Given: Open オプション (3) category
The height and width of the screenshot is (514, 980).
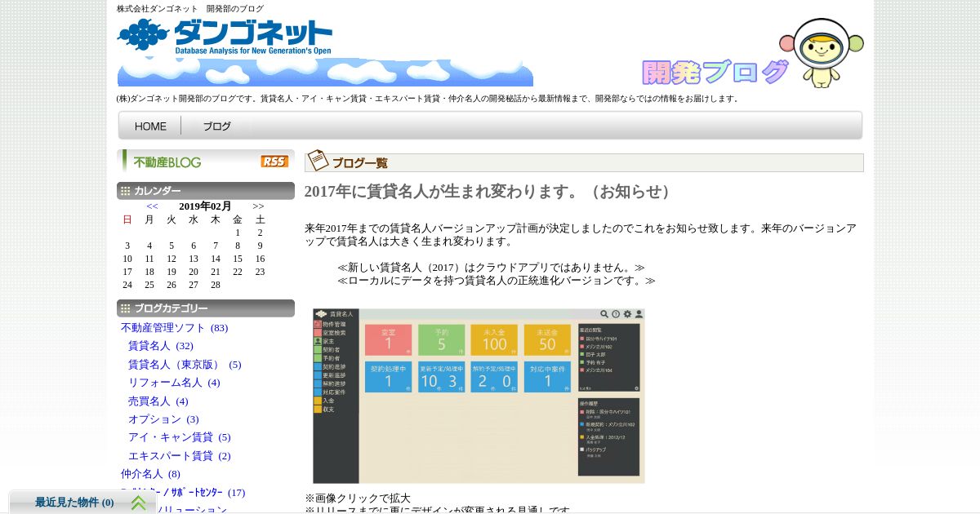Looking at the screenshot, I should 163,419.
